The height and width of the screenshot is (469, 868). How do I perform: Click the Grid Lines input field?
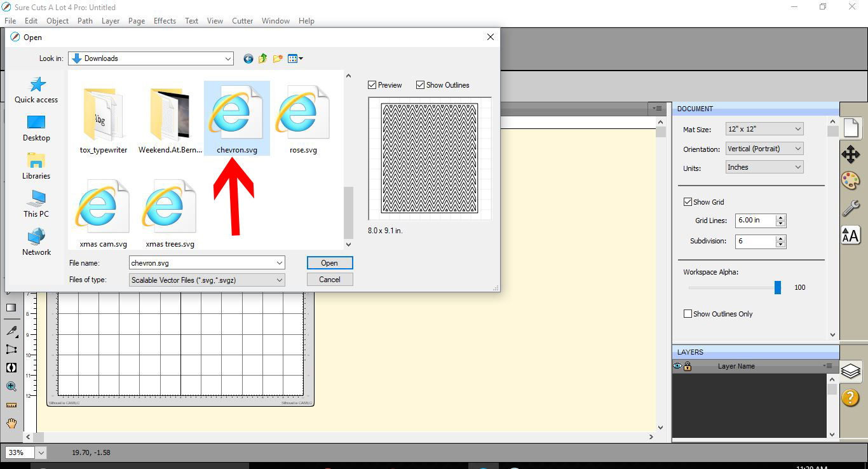pos(756,221)
